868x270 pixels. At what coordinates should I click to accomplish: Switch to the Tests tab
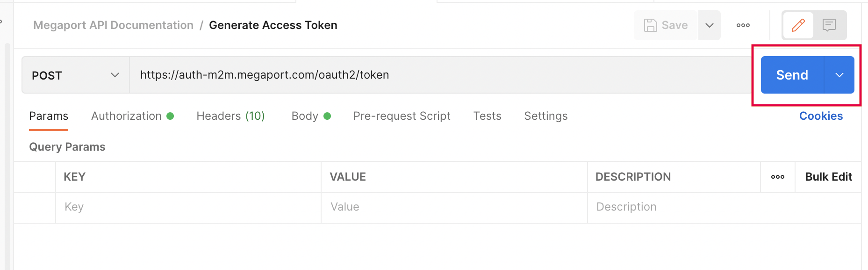487,116
